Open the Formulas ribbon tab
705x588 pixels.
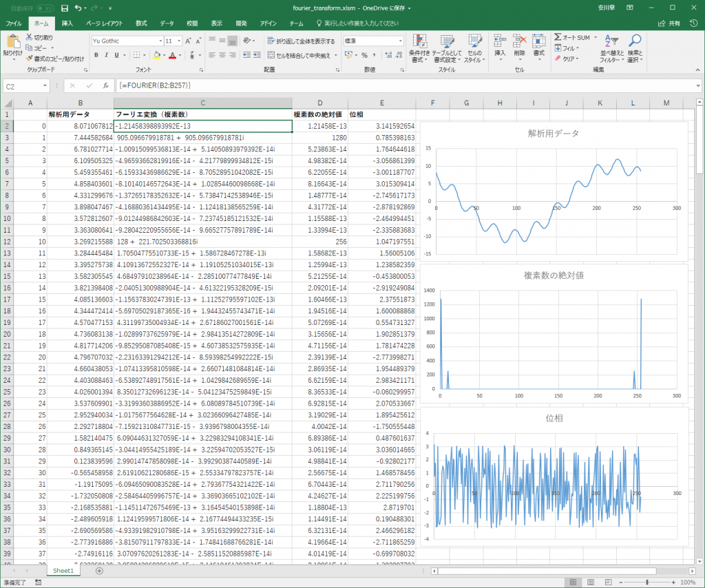pos(141,23)
